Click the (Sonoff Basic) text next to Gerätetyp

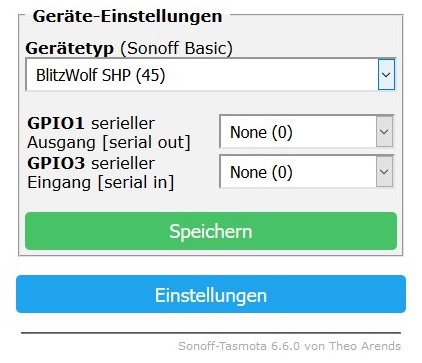point(176,49)
